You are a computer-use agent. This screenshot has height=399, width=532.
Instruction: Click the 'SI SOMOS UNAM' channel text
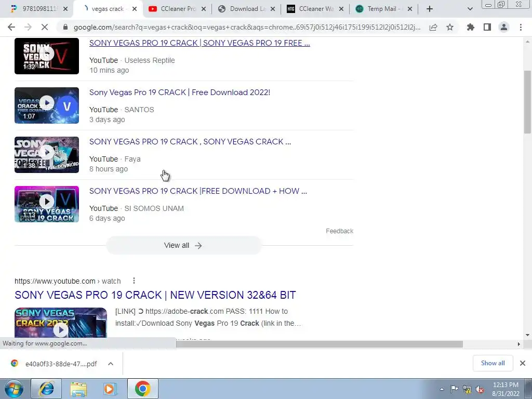[154, 208]
